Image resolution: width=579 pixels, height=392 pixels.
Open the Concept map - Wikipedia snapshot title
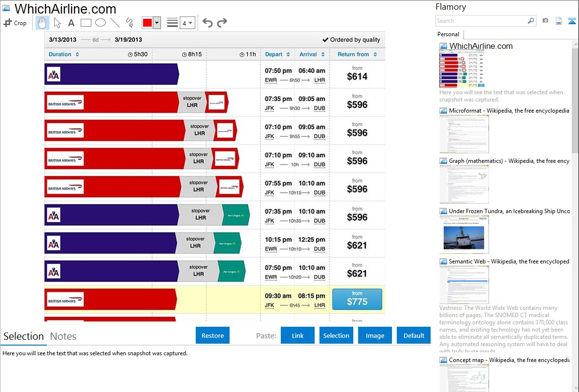(x=509, y=360)
